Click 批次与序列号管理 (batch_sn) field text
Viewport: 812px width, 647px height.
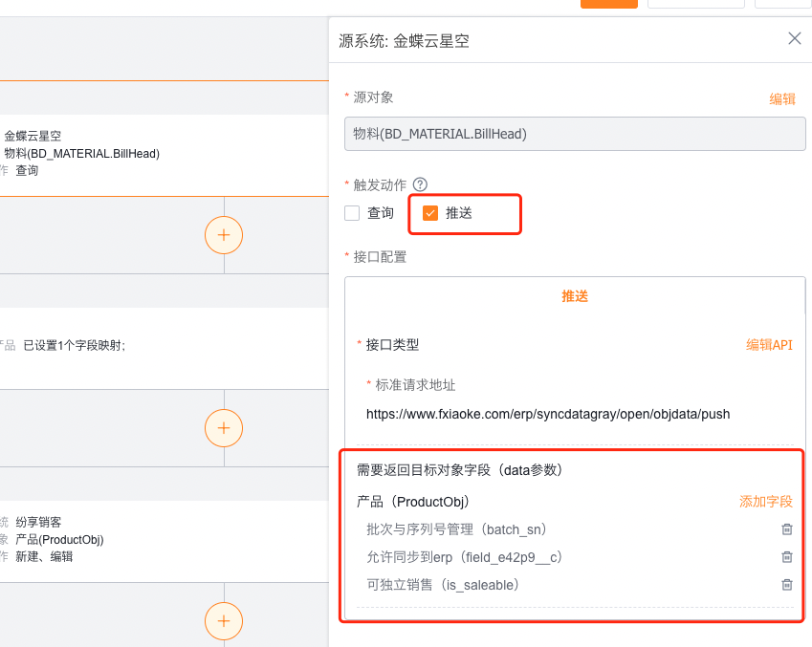[x=457, y=529]
